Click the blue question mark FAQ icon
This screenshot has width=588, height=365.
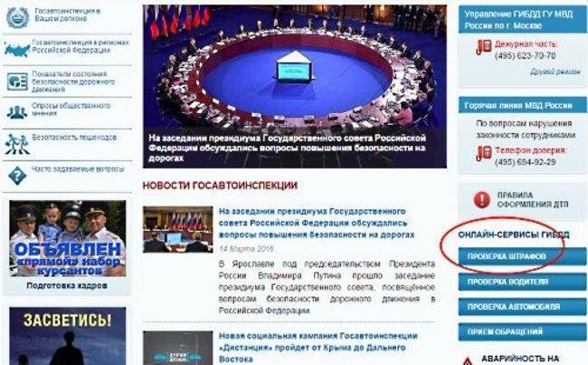(17, 176)
